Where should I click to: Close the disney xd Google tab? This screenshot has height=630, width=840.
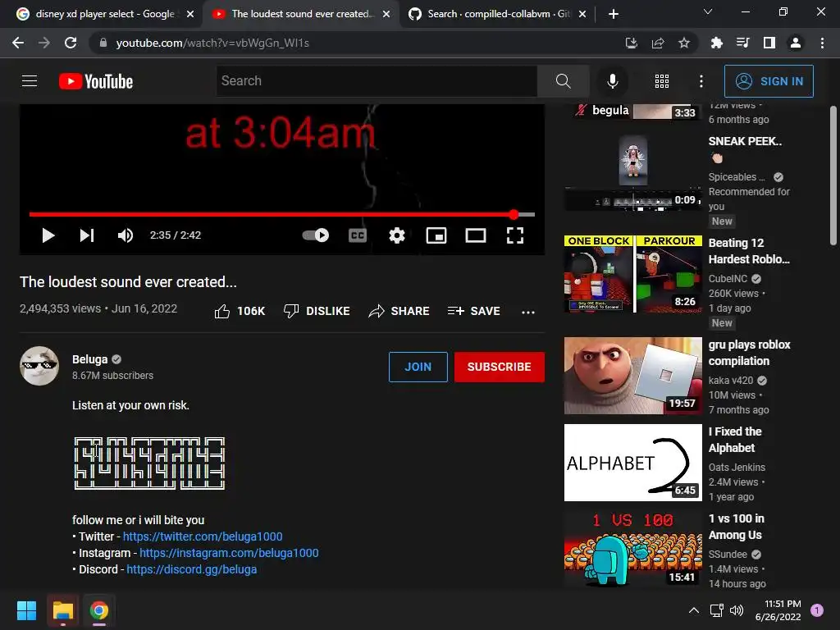190,14
